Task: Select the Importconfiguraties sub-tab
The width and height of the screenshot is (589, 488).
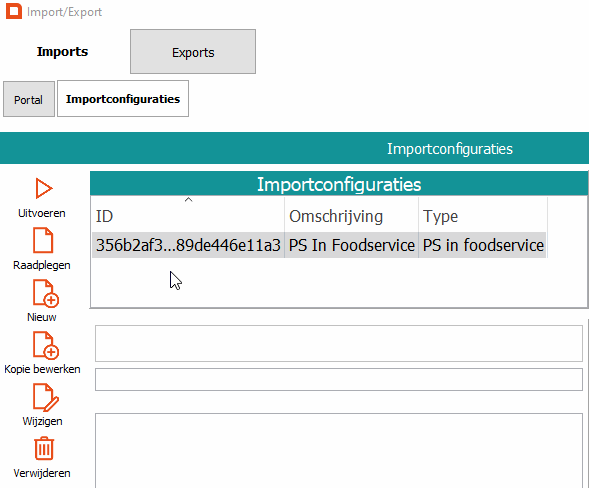Action: point(123,99)
